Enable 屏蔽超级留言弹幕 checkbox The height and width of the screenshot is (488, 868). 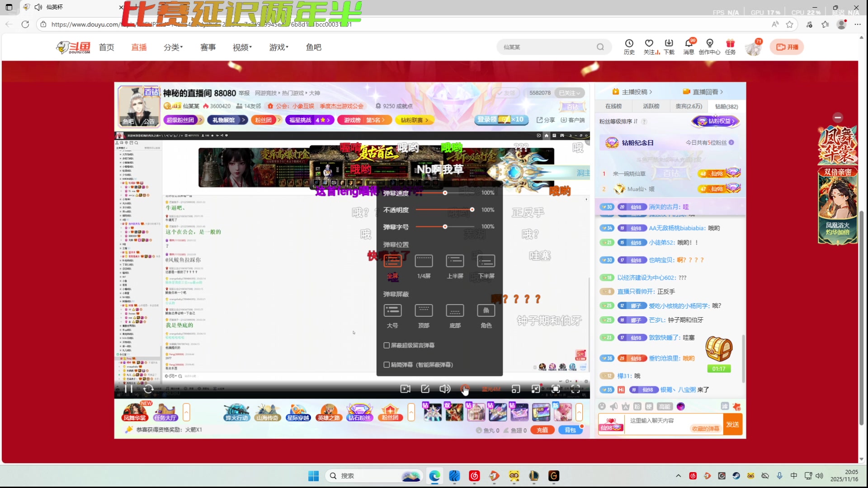[387, 345]
